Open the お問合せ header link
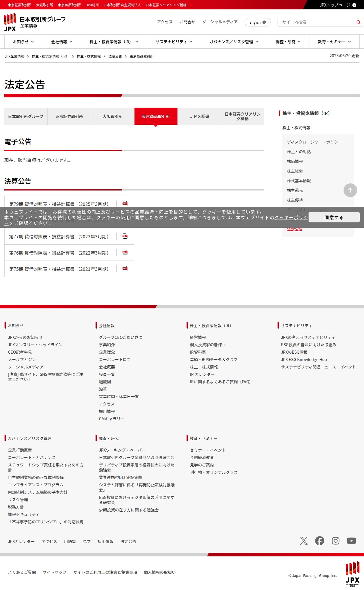 (187, 22)
